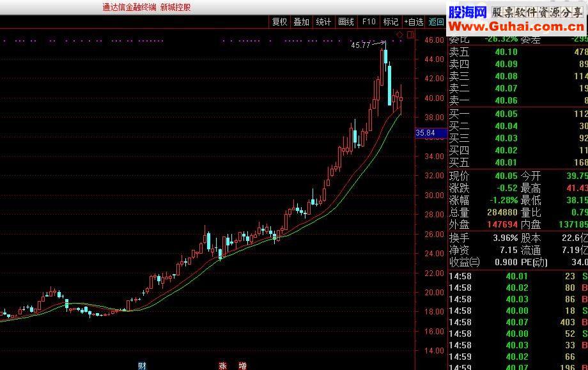Viewport: 588px width, 370px height.
Task: Click the 涨幅 -1.28% percent value
Action: pyautogui.click(x=504, y=200)
